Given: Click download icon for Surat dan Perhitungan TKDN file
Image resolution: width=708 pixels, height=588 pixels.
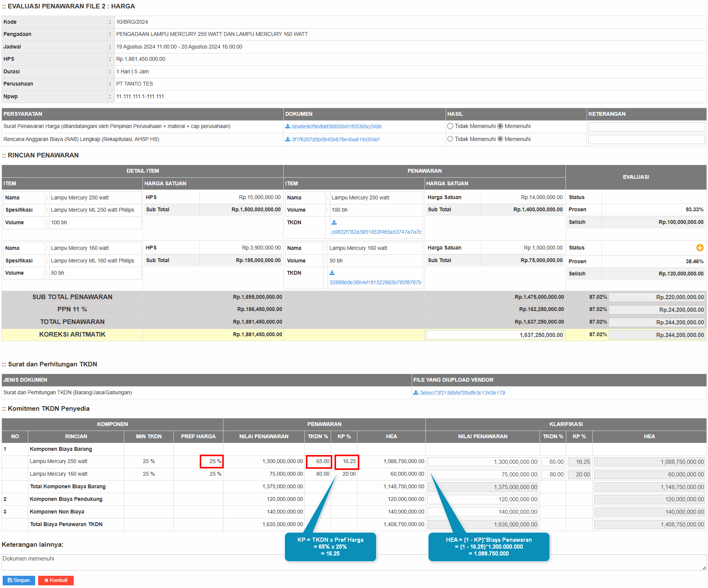Looking at the screenshot, I should (416, 393).
